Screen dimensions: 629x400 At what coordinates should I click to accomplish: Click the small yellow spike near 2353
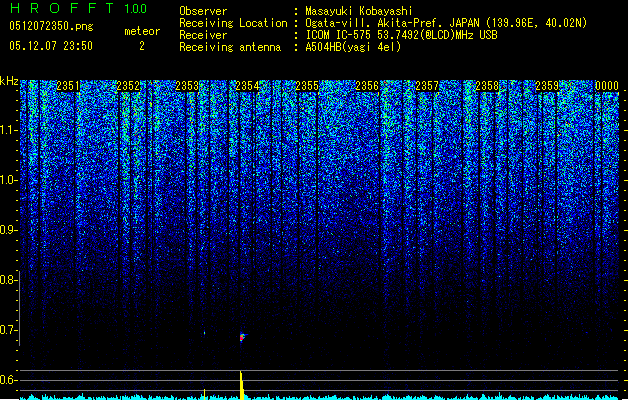[x=205, y=394]
